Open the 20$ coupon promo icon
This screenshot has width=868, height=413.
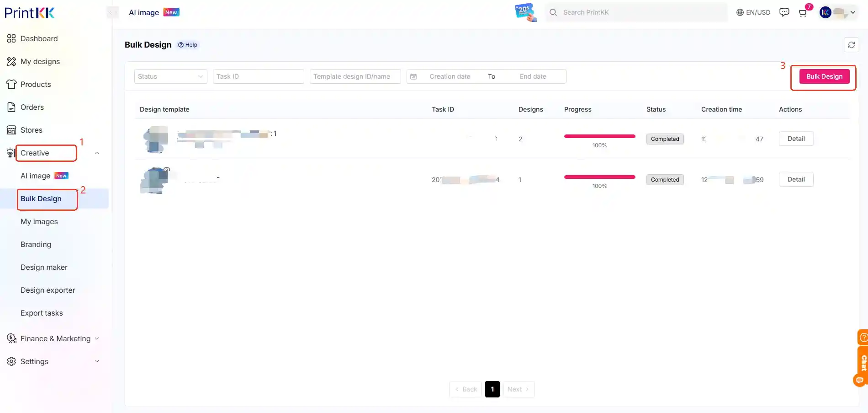[x=525, y=12]
